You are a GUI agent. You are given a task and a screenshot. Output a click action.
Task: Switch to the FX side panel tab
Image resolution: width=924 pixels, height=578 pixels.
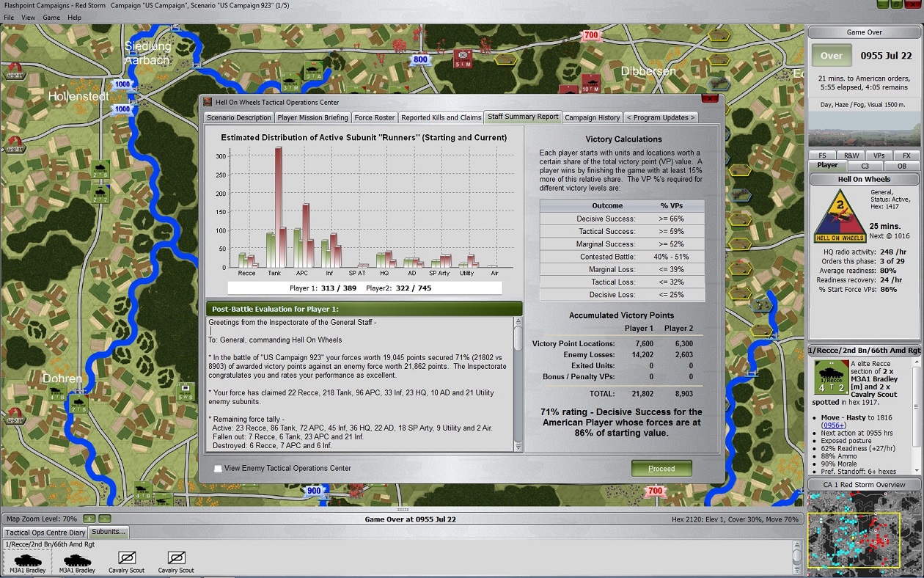pyautogui.click(x=906, y=156)
